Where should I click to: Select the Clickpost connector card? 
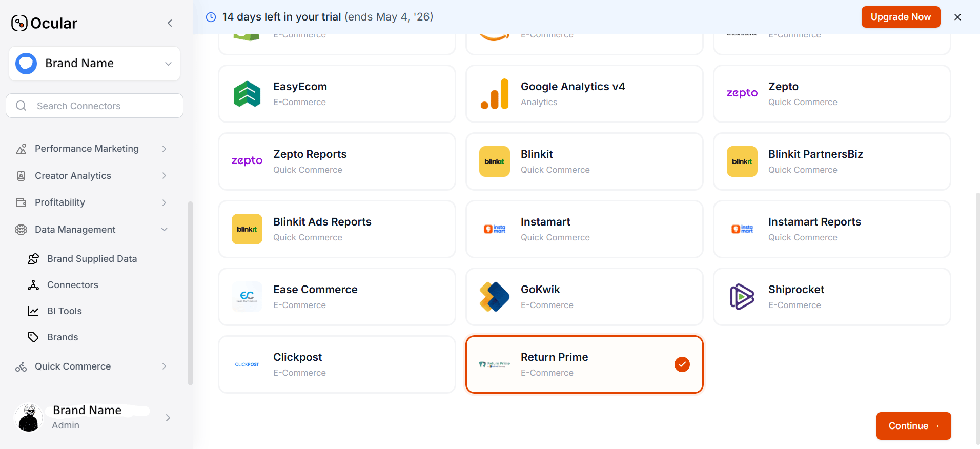(x=337, y=364)
